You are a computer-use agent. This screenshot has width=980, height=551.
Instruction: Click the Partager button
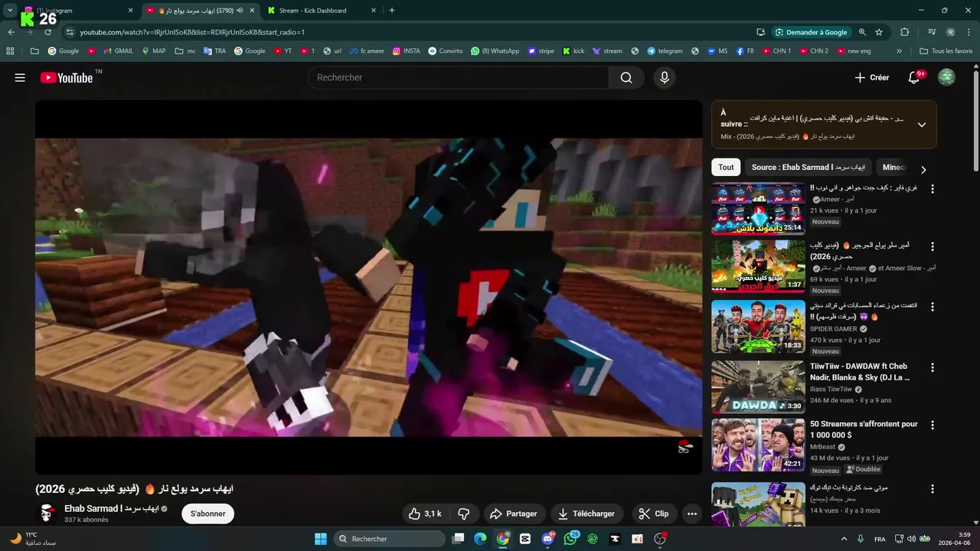[513, 514]
